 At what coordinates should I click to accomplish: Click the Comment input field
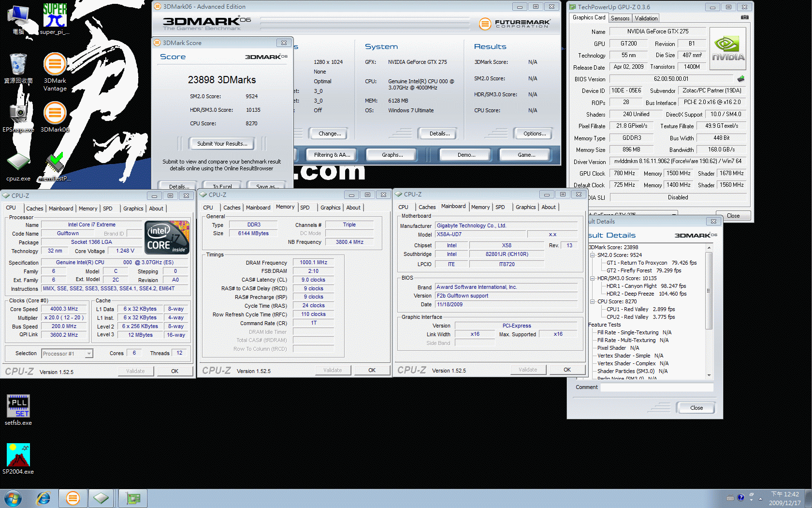point(656,387)
